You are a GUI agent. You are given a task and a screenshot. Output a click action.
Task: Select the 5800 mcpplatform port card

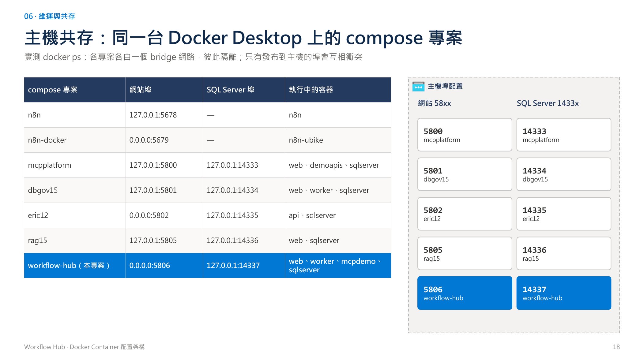(x=465, y=135)
